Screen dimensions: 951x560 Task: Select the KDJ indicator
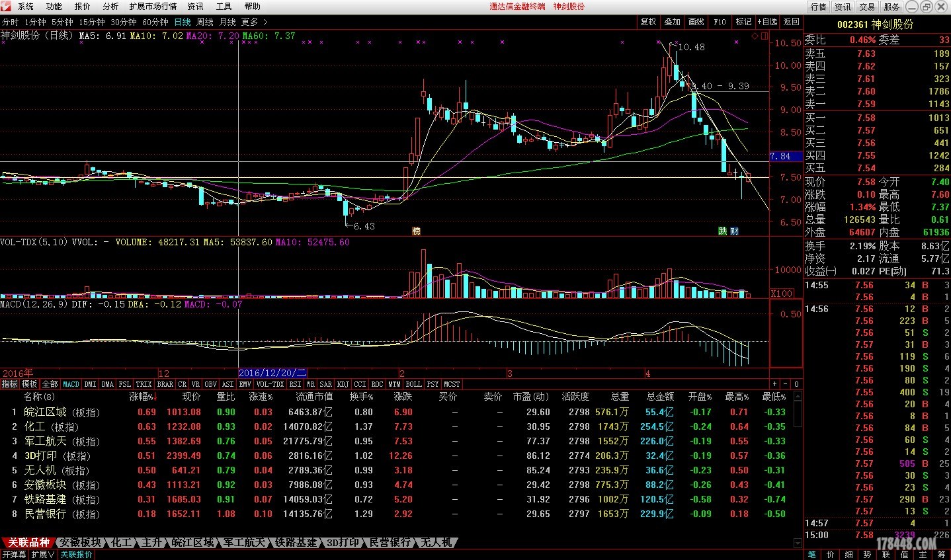tap(343, 383)
